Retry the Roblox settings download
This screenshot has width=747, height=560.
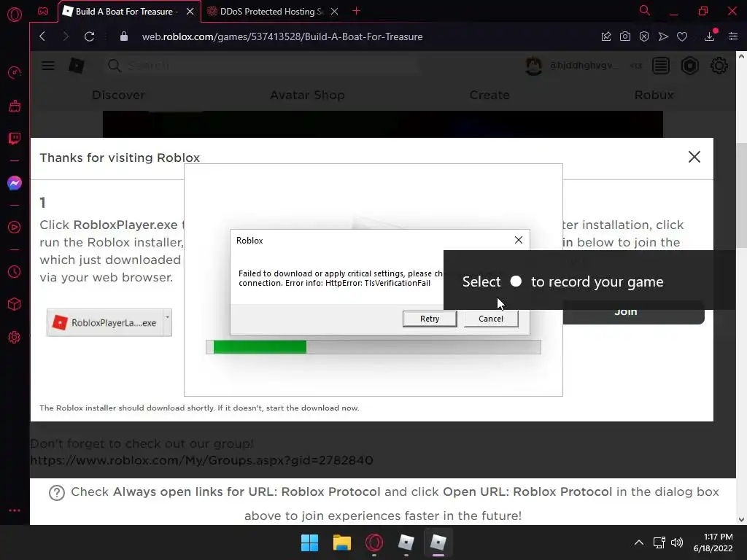(x=429, y=319)
